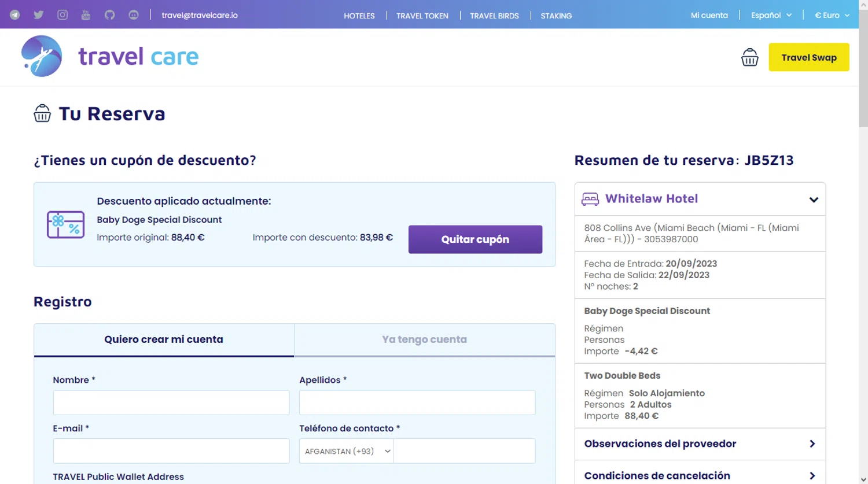Click the check-out date 22/09/2023
Screen dimensions: 868x484
pyautogui.click(x=684, y=275)
